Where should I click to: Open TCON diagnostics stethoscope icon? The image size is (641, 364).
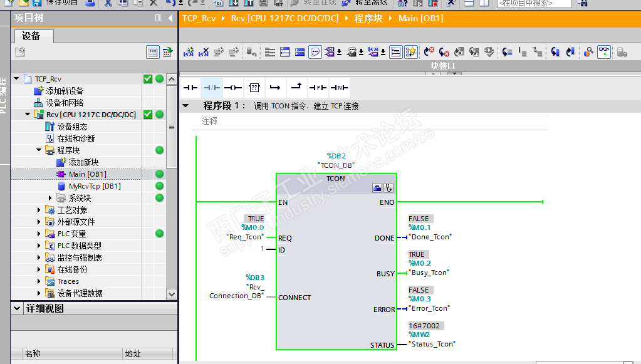point(388,188)
